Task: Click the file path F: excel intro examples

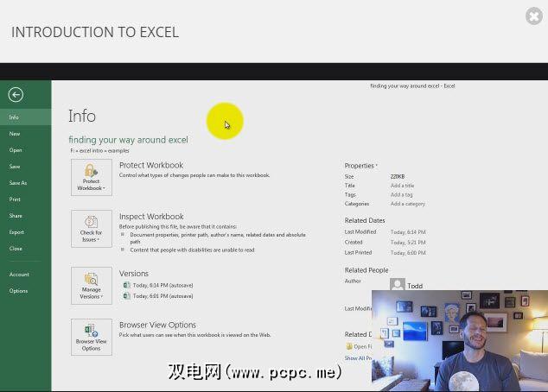Action: pos(99,151)
